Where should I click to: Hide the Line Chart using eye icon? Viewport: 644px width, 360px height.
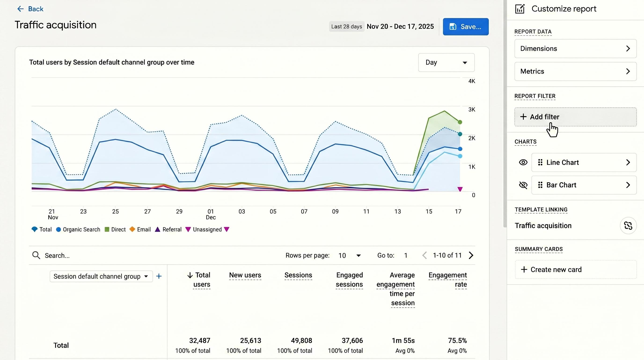pos(523,162)
